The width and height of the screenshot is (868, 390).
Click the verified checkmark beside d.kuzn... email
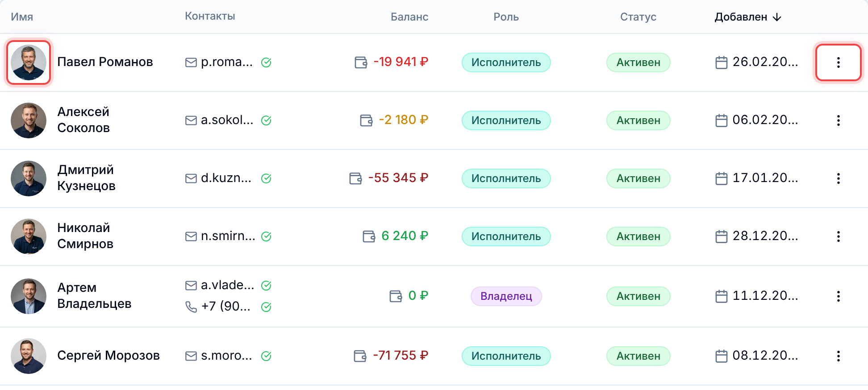click(266, 178)
